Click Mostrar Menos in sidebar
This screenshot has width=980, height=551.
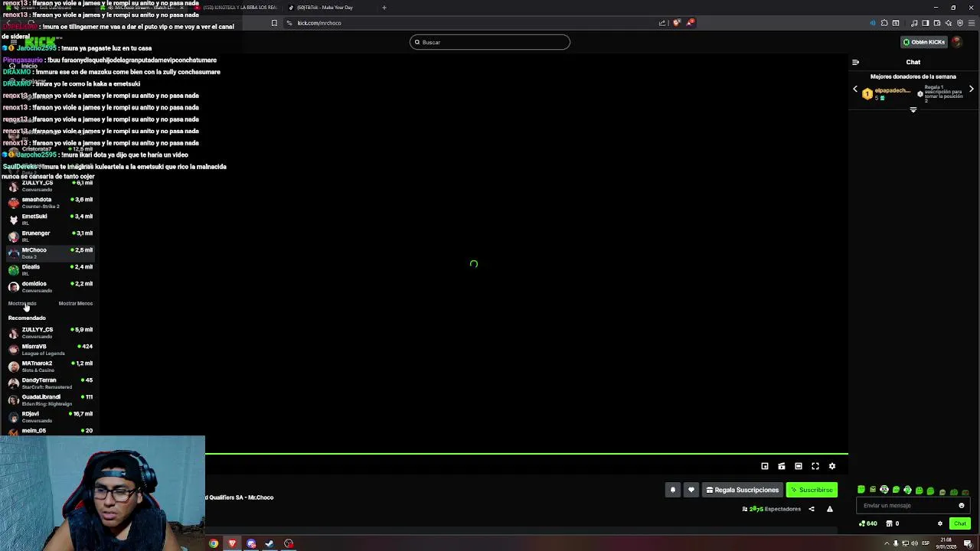click(x=76, y=303)
